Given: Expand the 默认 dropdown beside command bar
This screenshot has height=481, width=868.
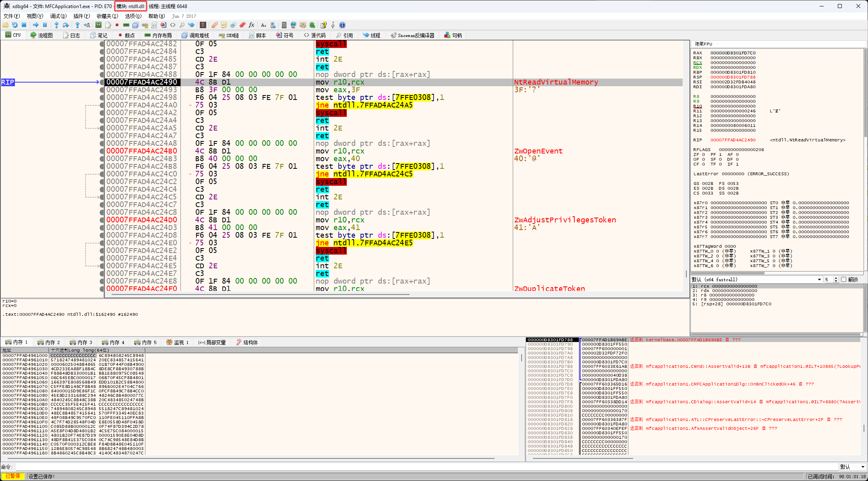Looking at the screenshot, I should [x=862, y=467].
